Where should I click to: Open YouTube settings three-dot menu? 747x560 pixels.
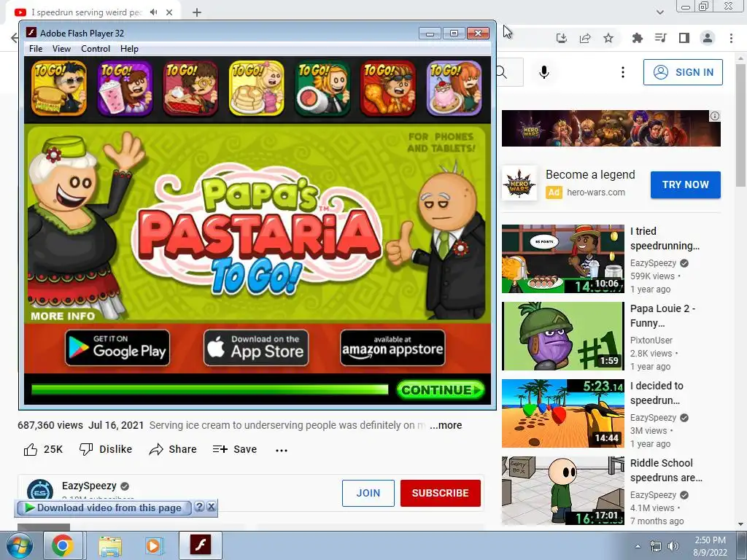(623, 72)
